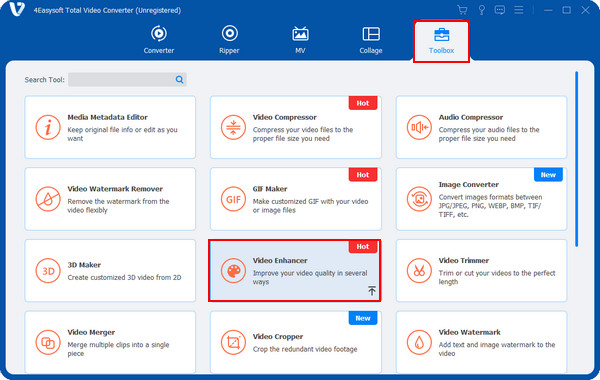This screenshot has height=380, width=600.
Task: Click text 'Compress your video files to the proper file size'
Action: (303, 134)
